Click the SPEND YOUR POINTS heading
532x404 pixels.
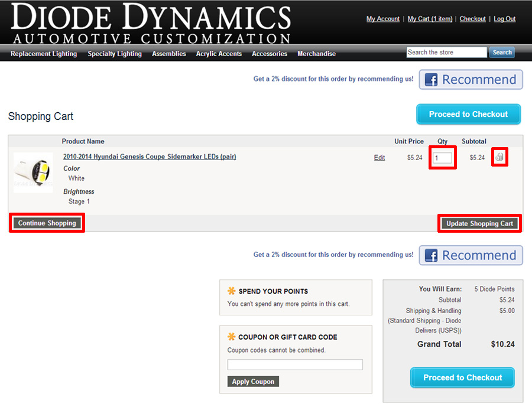(273, 291)
